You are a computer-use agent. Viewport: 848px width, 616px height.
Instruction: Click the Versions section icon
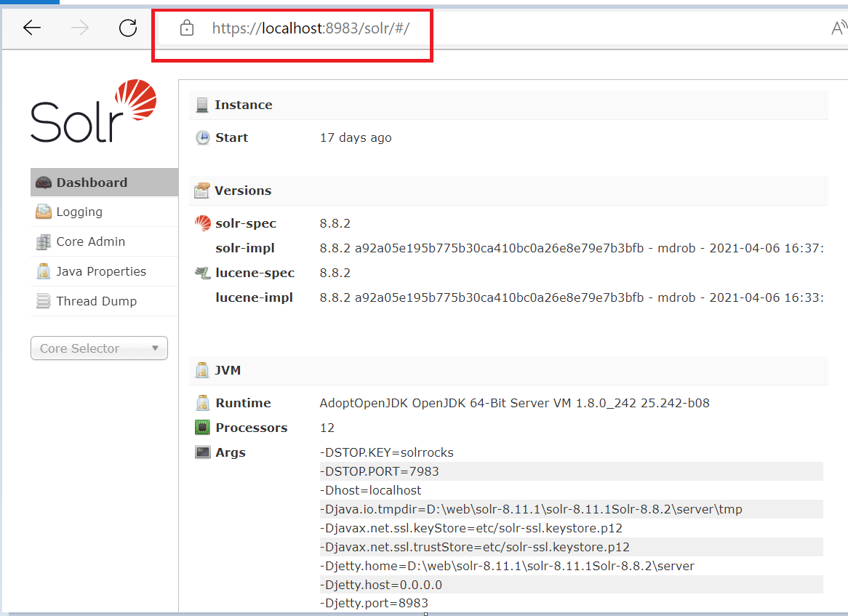click(x=201, y=191)
